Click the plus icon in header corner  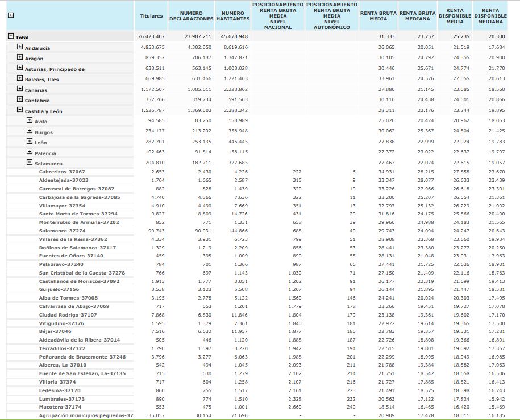click(10, 15)
